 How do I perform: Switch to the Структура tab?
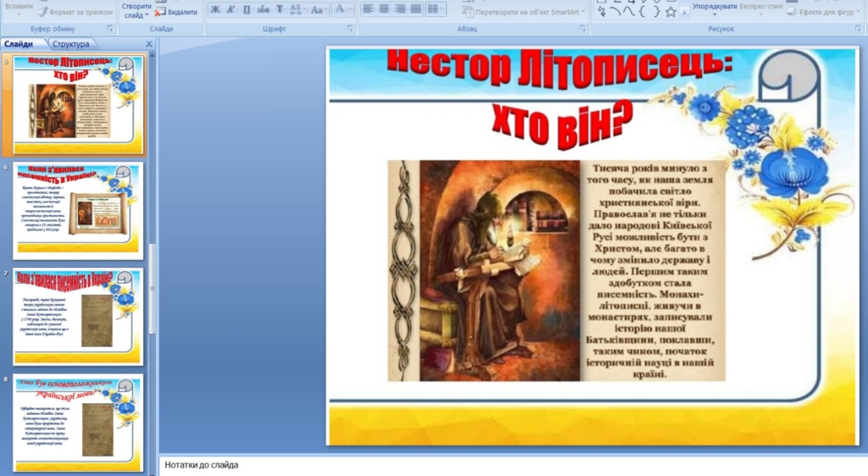70,44
